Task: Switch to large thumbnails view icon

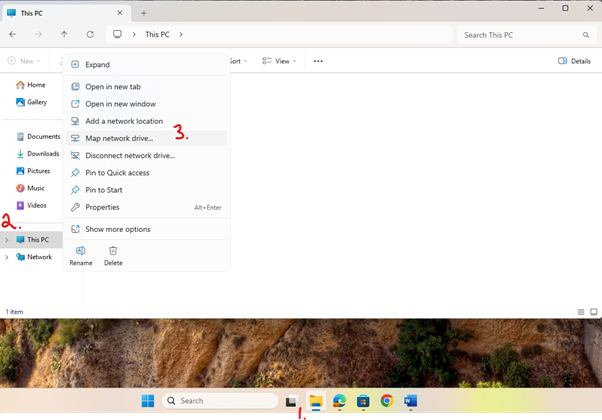Action: click(x=594, y=312)
